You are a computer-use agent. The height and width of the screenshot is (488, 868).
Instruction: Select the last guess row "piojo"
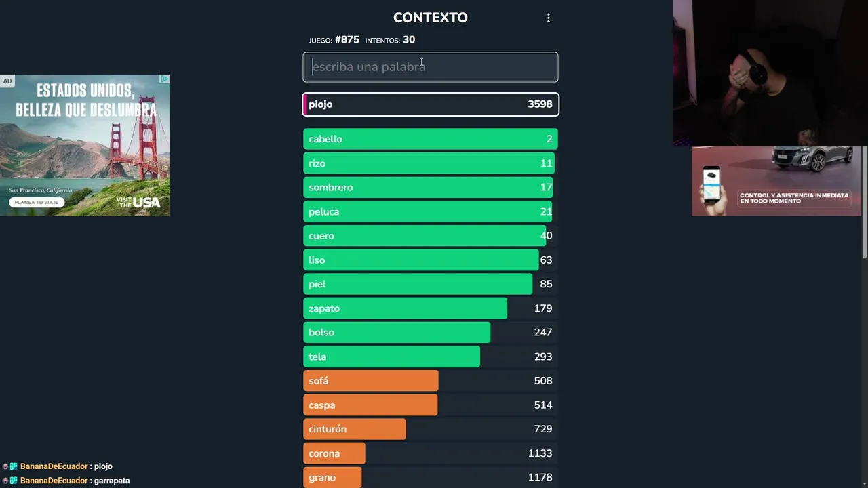pyautogui.click(x=431, y=104)
